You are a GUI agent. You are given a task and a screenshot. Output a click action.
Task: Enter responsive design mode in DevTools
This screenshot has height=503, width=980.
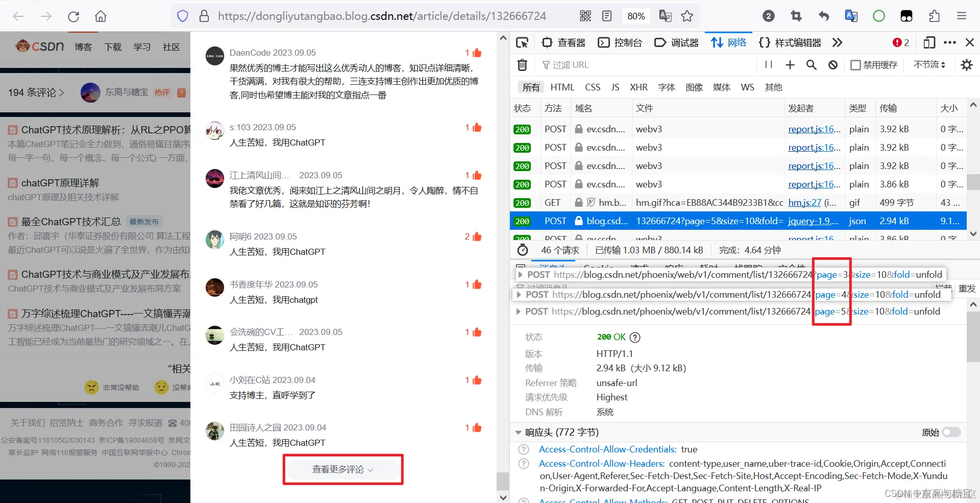929,42
